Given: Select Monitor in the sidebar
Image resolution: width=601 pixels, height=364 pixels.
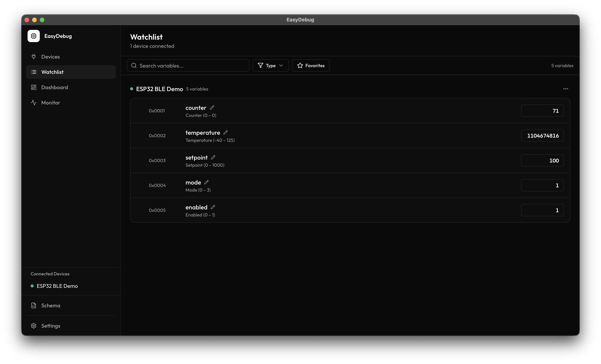Looking at the screenshot, I should pyautogui.click(x=50, y=102).
